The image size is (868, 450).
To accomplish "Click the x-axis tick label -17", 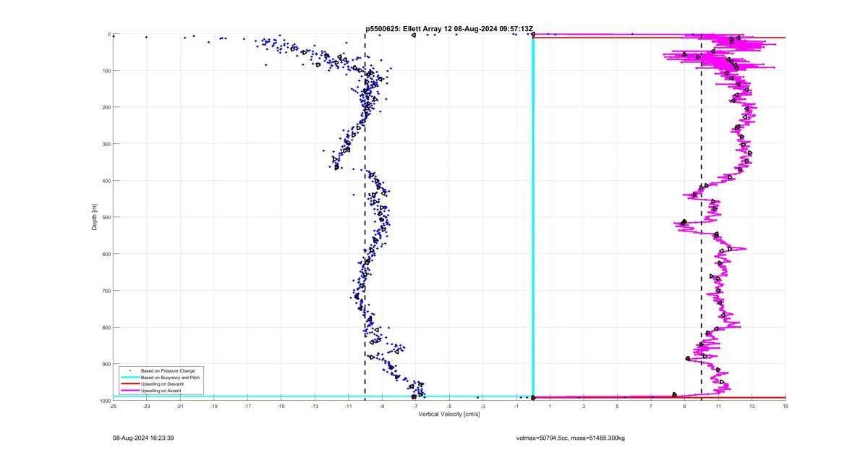I will (x=247, y=407).
